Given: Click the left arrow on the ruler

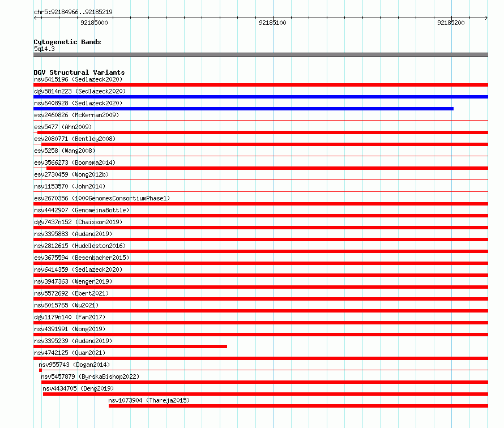Looking at the screenshot, I should coord(36,18).
